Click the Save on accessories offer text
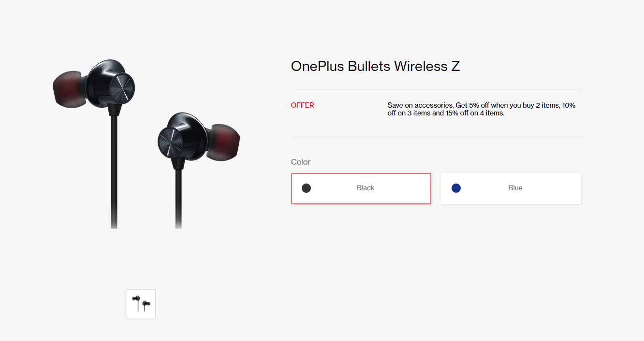The height and width of the screenshot is (341, 644). pyautogui.click(x=482, y=109)
